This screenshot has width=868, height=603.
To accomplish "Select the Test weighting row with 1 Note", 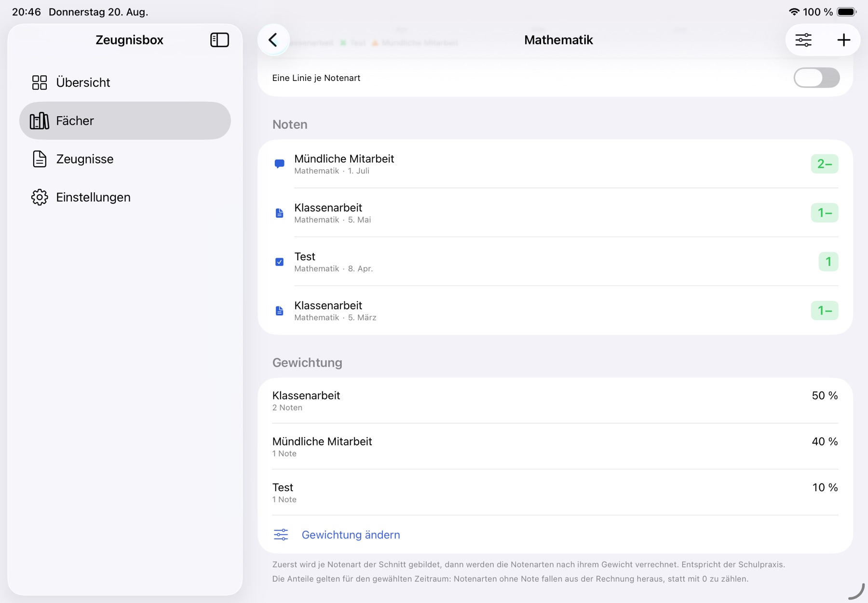I will [555, 493].
